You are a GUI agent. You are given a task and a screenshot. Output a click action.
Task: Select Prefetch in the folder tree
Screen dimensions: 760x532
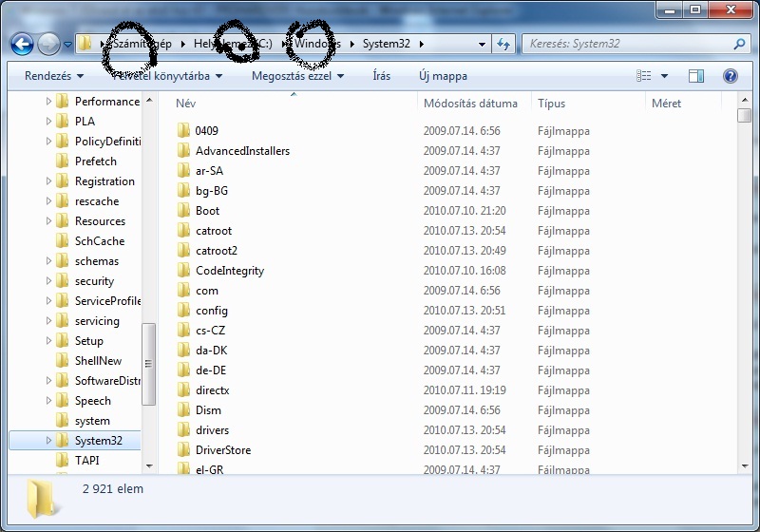[x=96, y=161]
